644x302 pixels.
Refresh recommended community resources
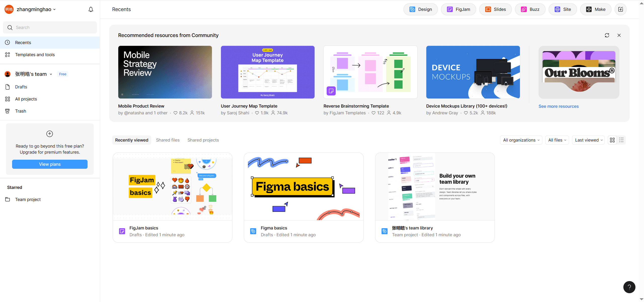[607, 35]
